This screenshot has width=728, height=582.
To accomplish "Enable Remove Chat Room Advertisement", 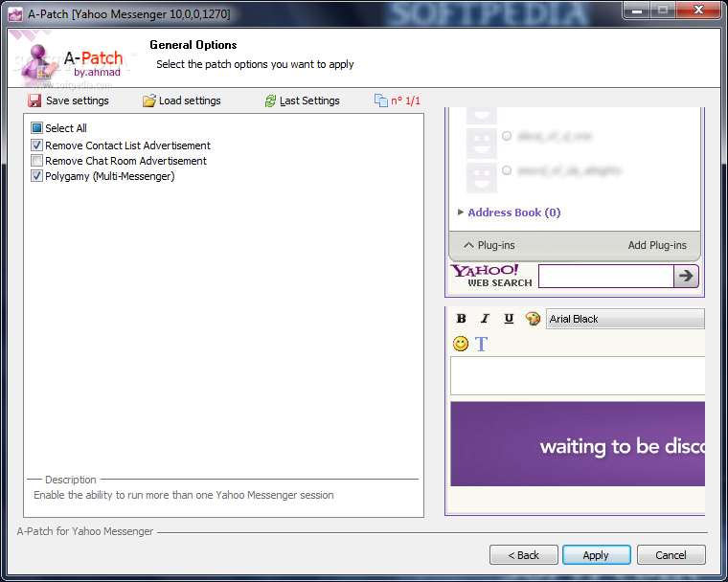I will coord(36,161).
